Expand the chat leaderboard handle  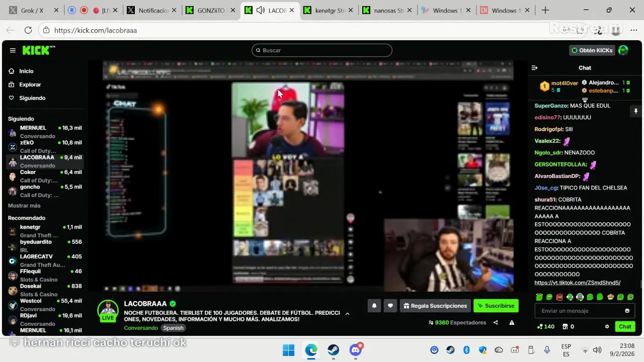point(585,100)
